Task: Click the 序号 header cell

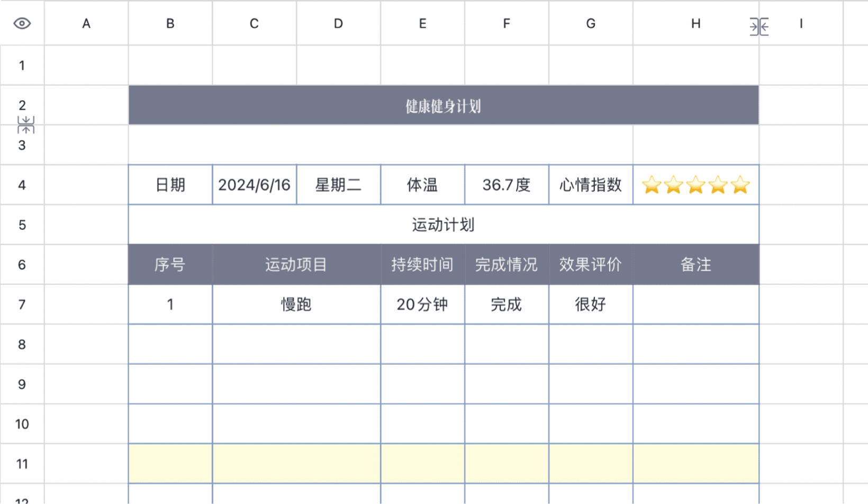Action: [x=170, y=264]
